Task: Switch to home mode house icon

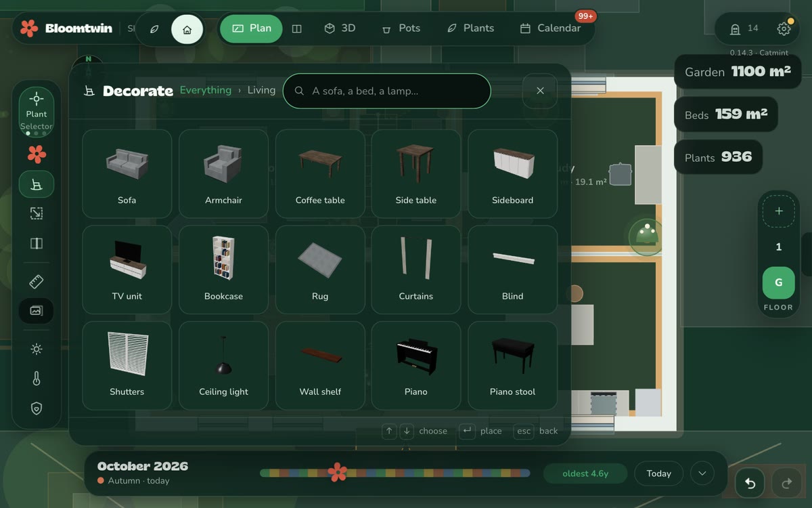Action: 187,30
